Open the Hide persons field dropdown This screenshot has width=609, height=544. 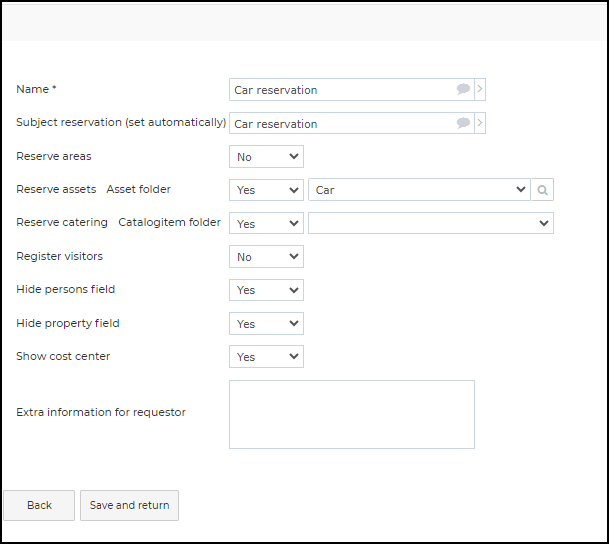[266, 290]
